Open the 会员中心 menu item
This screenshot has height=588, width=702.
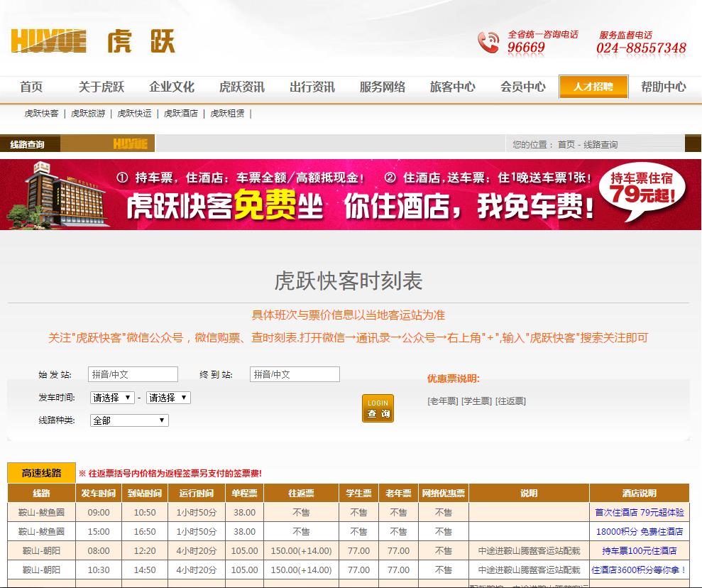tap(523, 87)
